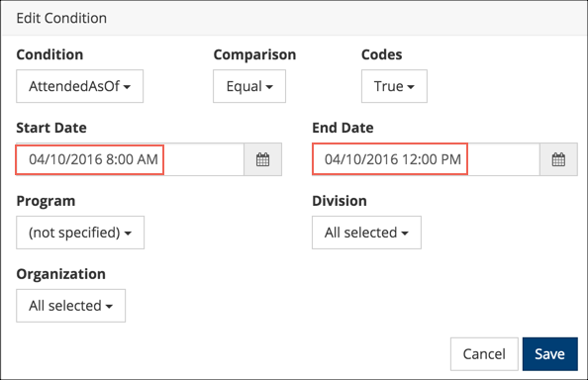Click the Edit Condition dialog title
The height and width of the screenshot is (380, 588).
click(61, 18)
